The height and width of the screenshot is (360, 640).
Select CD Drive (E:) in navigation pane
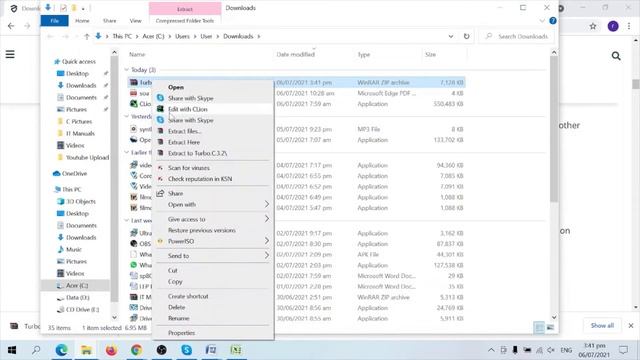(82, 309)
